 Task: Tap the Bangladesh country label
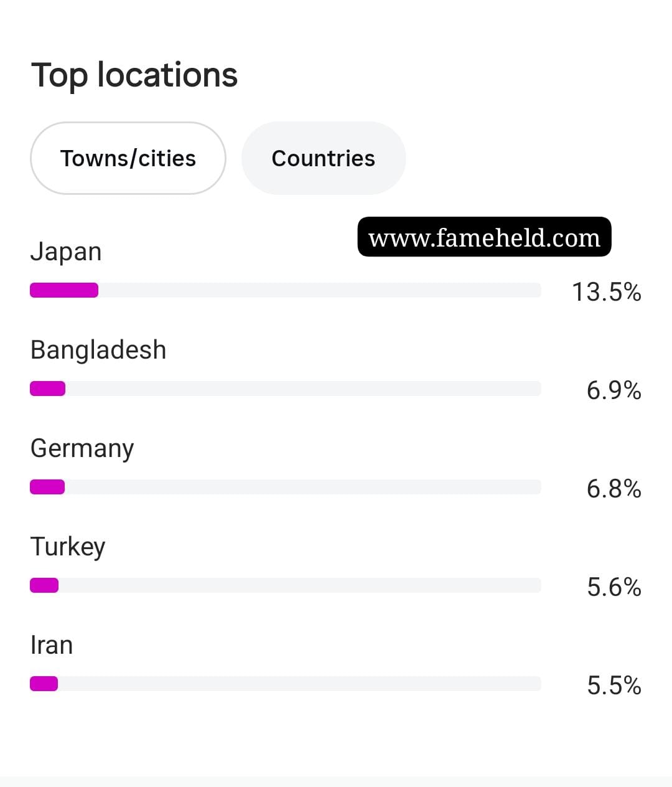(98, 350)
